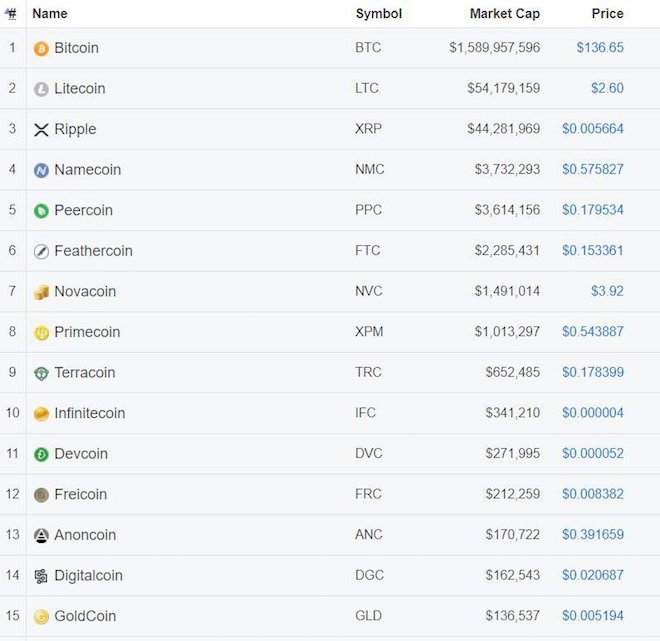The height and width of the screenshot is (641, 660).
Task: Open Bitcoin's $136.65 price link
Action: (600, 48)
